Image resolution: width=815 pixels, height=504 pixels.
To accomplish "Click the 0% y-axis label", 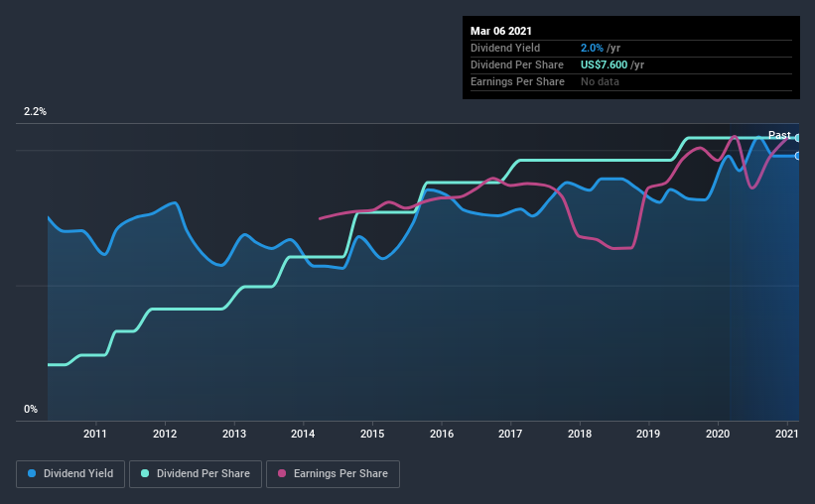I will [x=31, y=410].
